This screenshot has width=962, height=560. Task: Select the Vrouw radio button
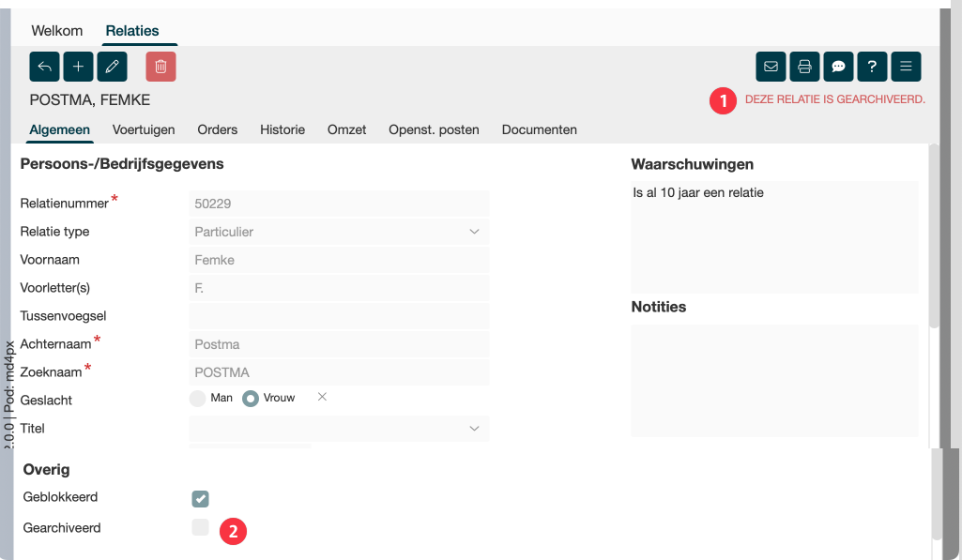(251, 399)
